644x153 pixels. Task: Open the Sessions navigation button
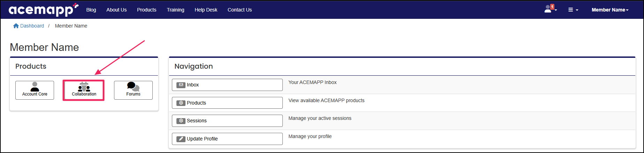227,121
